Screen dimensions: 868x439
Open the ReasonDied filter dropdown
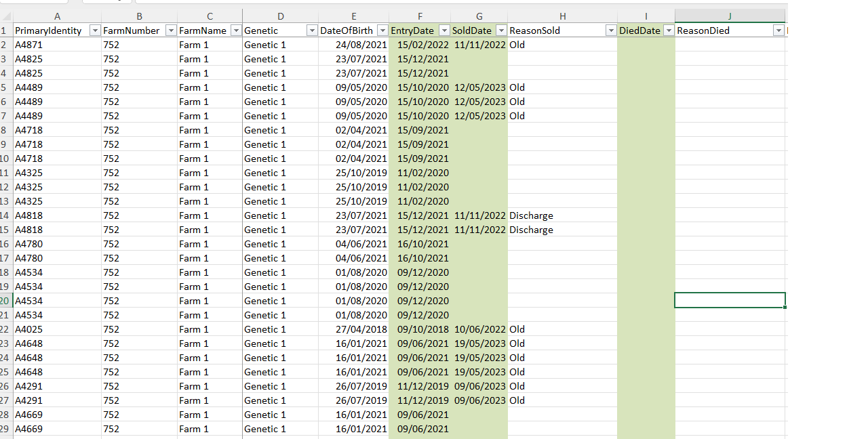click(778, 30)
